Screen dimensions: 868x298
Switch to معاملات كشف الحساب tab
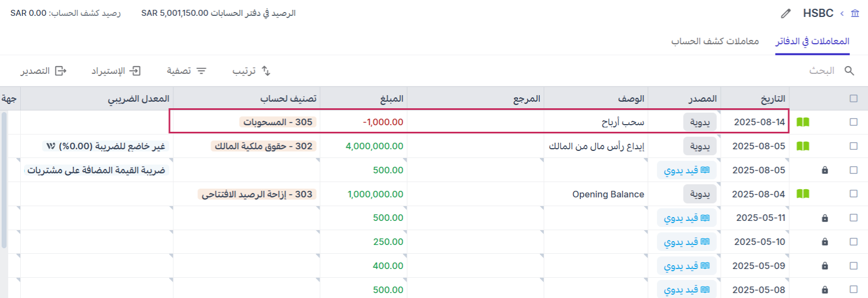715,41
